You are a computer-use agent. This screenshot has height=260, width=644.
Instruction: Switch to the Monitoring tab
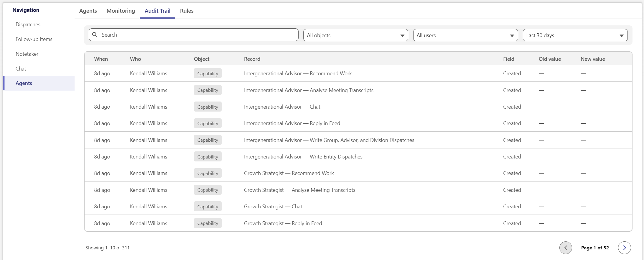(x=121, y=11)
